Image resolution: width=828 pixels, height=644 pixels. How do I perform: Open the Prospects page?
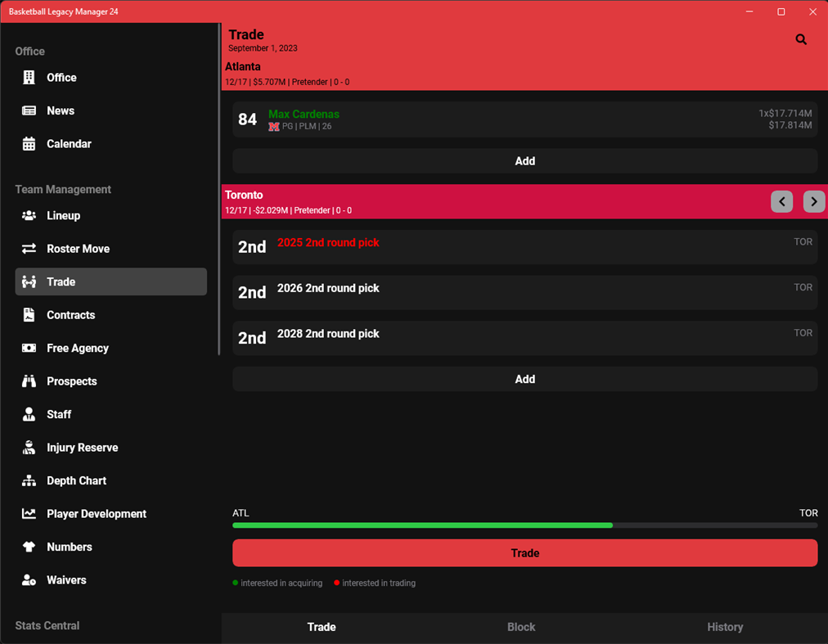72,381
